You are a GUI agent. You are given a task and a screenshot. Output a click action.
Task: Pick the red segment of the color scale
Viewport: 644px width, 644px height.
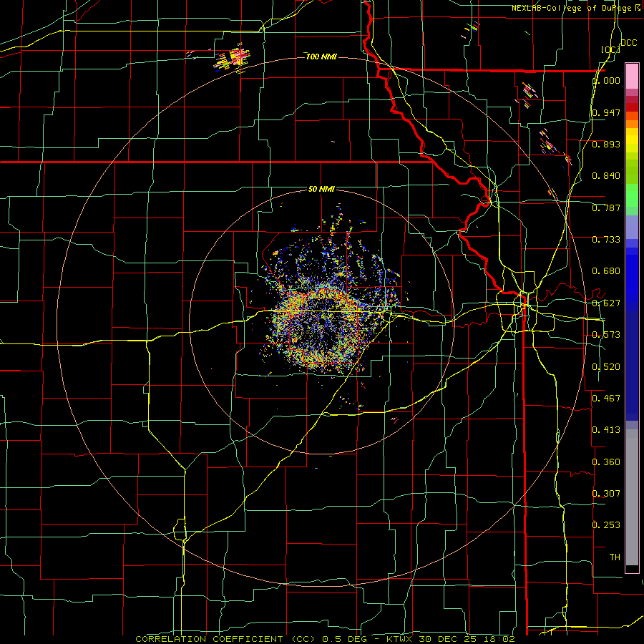pos(632,107)
